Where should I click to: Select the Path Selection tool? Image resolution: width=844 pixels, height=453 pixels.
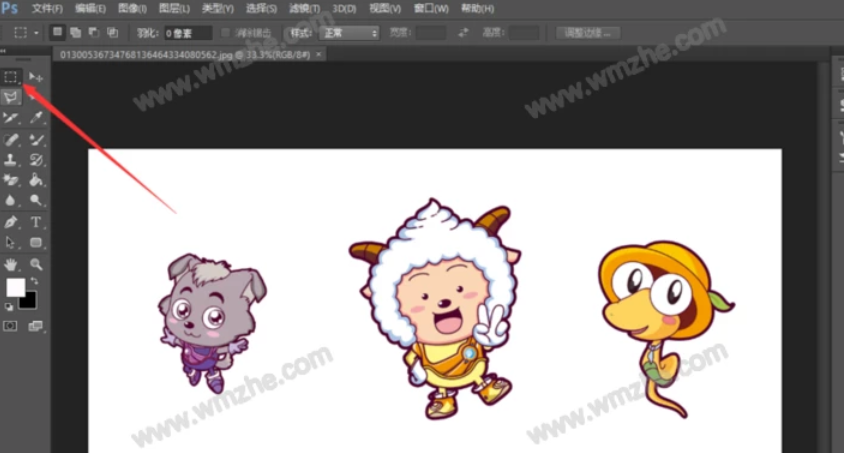point(11,243)
